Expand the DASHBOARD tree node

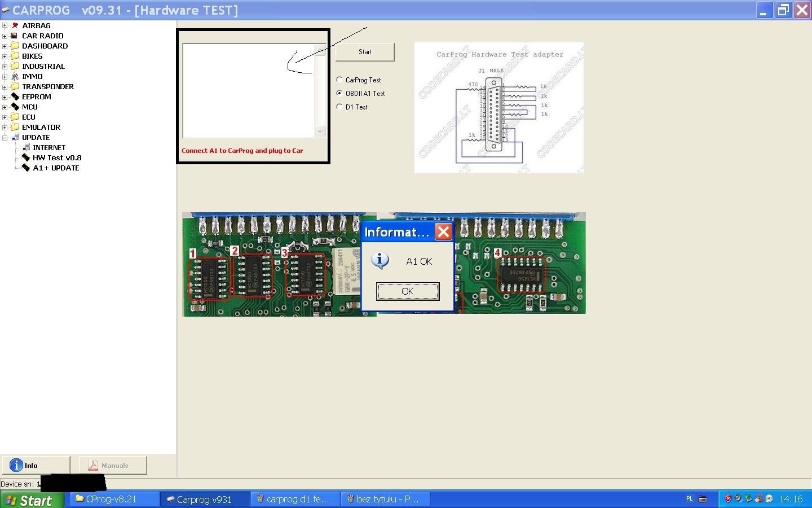click(5, 46)
